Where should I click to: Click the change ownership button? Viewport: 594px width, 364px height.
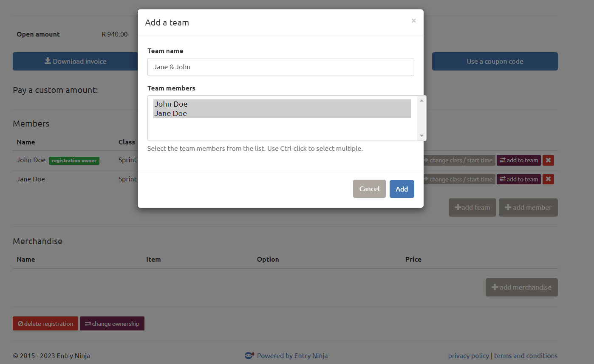click(x=112, y=324)
